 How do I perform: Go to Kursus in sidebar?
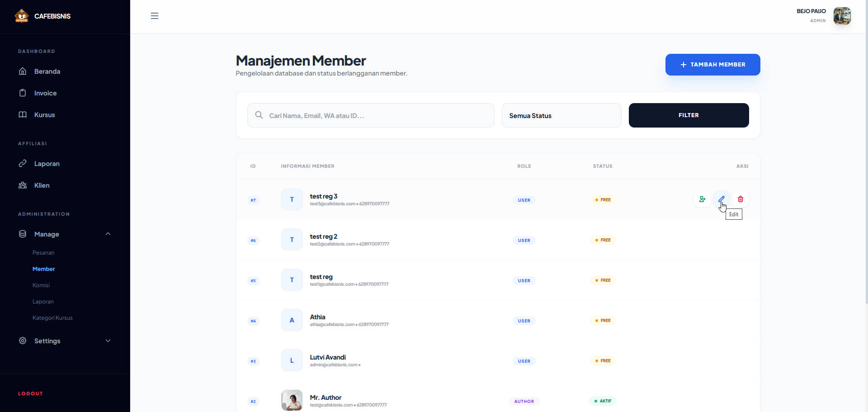coord(44,115)
